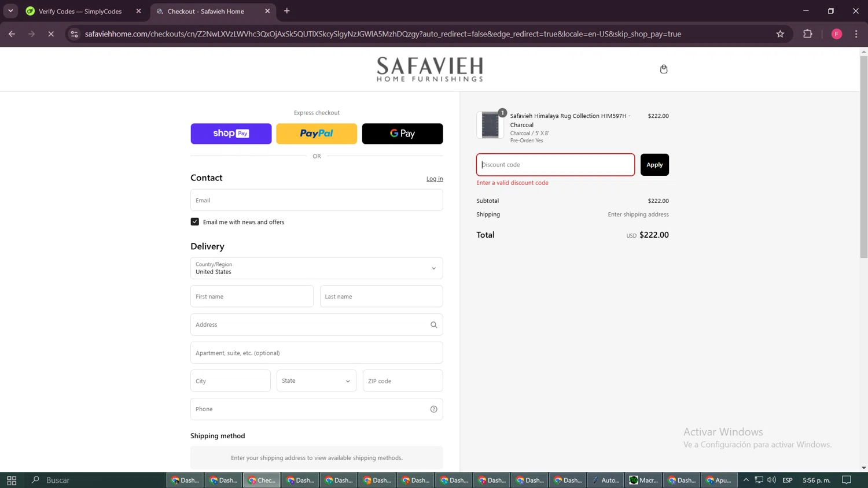The width and height of the screenshot is (868, 488).
Task: Open the Chrome profile avatar
Action: click(x=837, y=34)
